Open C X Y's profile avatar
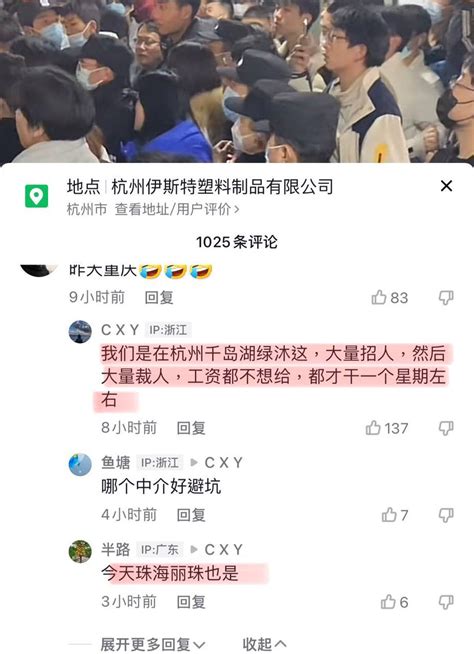The width and height of the screenshot is (474, 654). pos(80,332)
